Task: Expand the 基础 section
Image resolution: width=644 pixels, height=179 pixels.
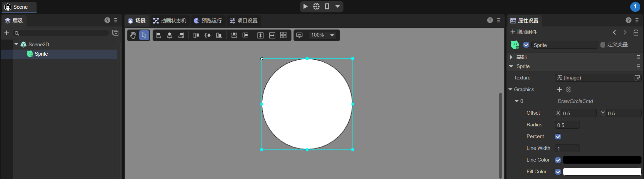Action: point(511,57)
